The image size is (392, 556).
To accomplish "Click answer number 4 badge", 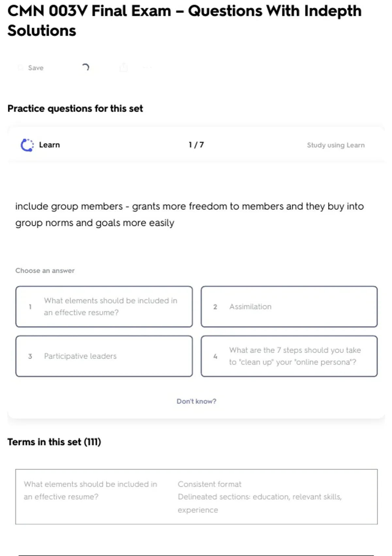I will click(215, 356).
